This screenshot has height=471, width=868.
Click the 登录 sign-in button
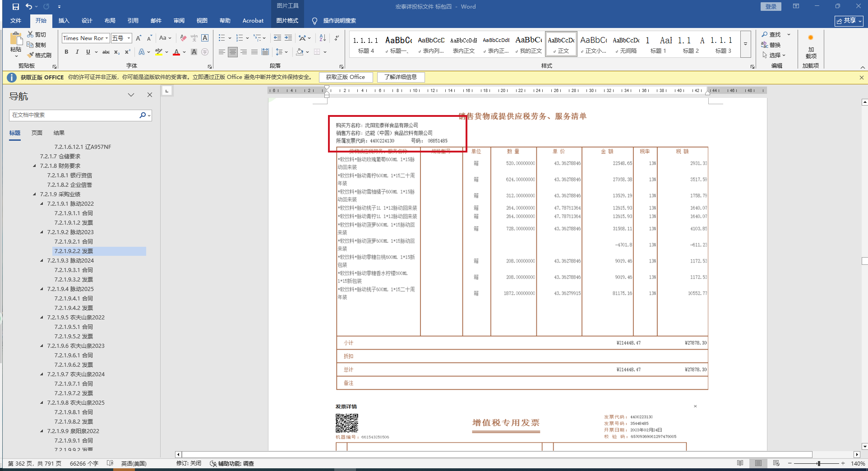[x=771, y=6]
